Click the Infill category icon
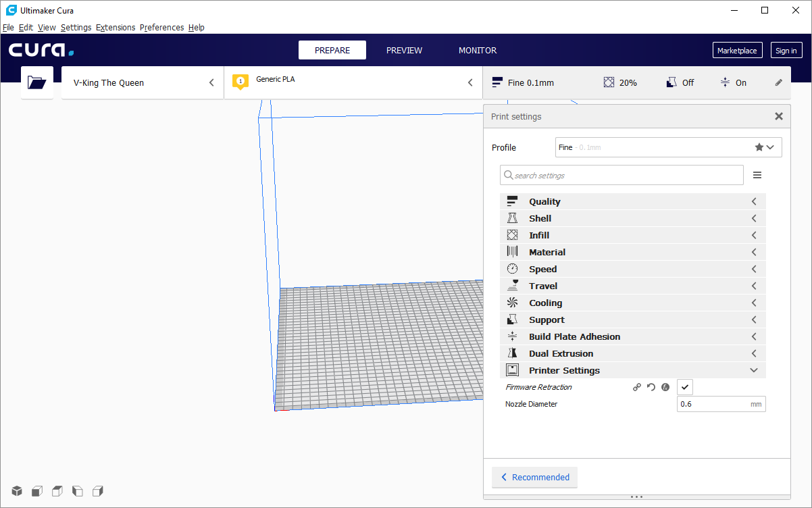The width and height of the screenshot is (812, 508). click(512, 235)
